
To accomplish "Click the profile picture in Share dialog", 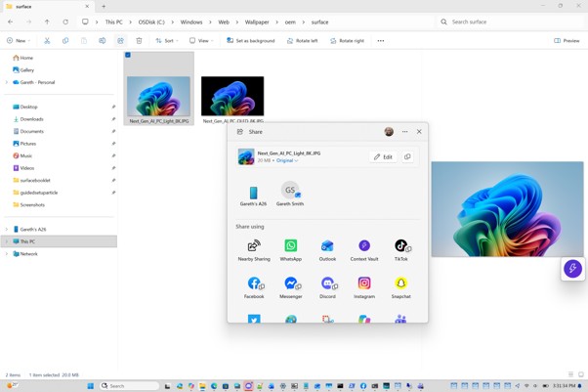I will 389,131.
